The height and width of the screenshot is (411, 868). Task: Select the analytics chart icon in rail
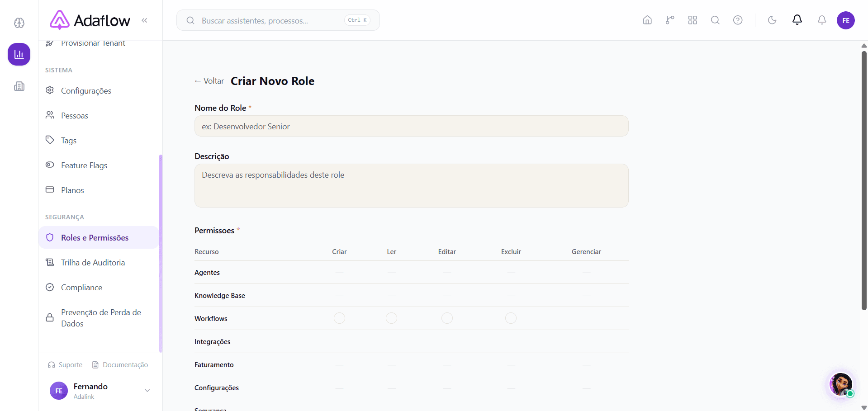click(x=19, y=54)
